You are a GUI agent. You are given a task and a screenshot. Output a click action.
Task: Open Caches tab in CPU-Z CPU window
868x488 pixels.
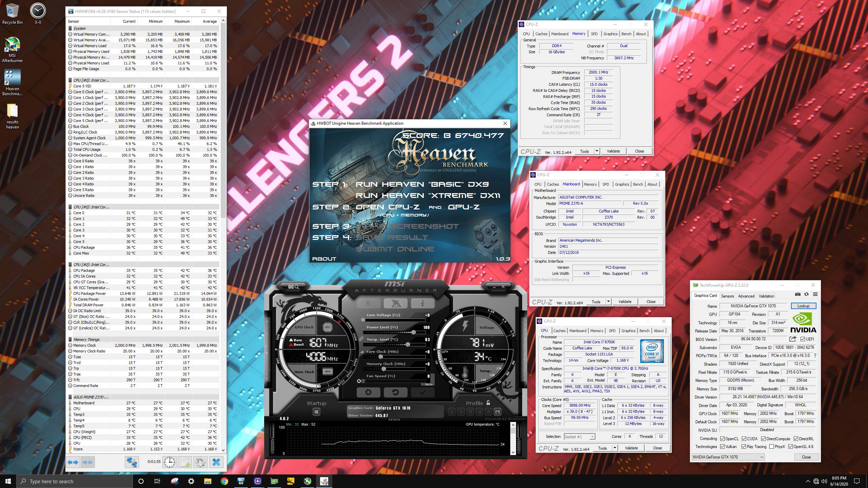point(559,331)
